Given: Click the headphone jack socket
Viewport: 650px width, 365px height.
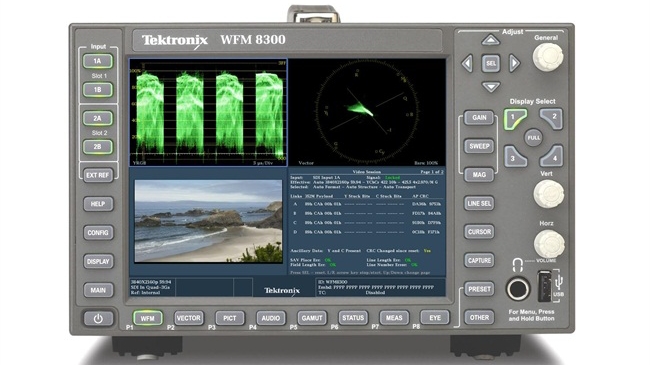Looking at the screenshot, I should point(518,288).
